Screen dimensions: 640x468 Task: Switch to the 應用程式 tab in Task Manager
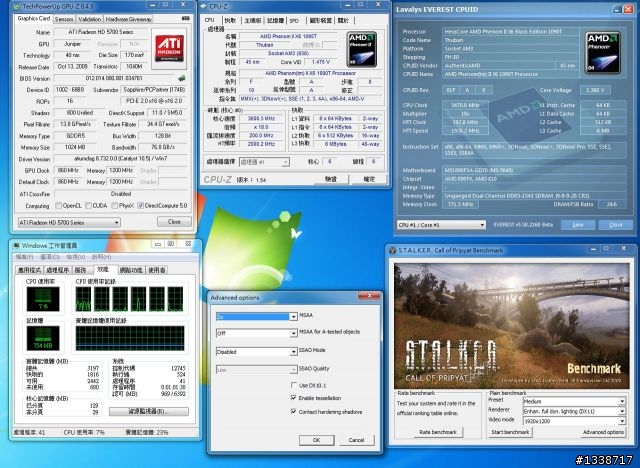tap(29, 270)
